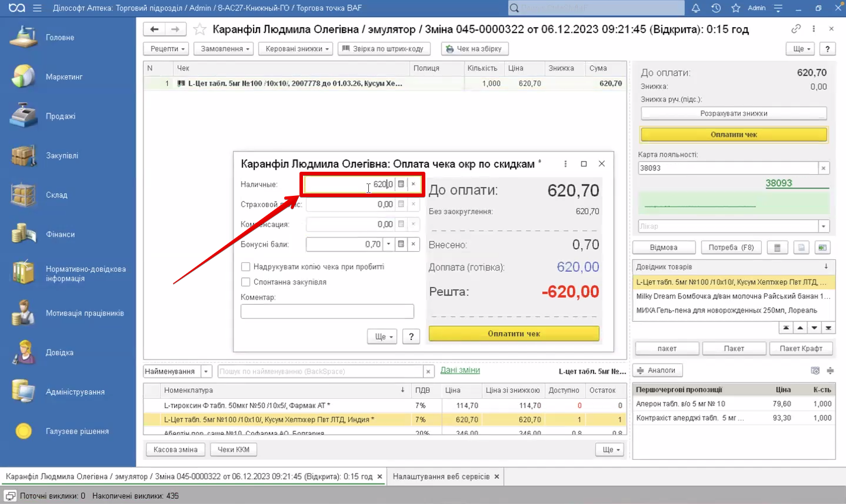This screenshot has height=504, width=846.
Task: Open the Дані зміни link
Action: coord(460,370)
